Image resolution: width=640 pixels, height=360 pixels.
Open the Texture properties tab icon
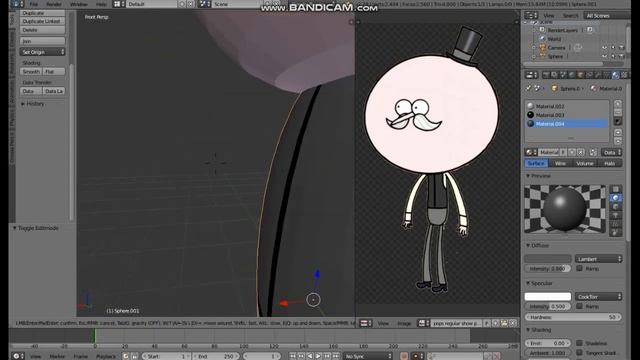tap(624, 75)
